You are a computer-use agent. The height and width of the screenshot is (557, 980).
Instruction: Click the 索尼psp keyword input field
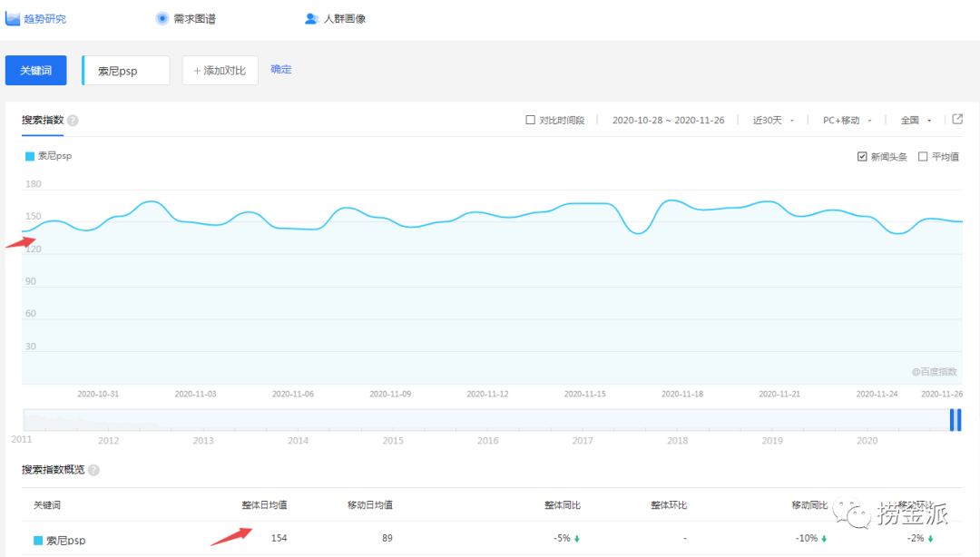tap(127, 71)
